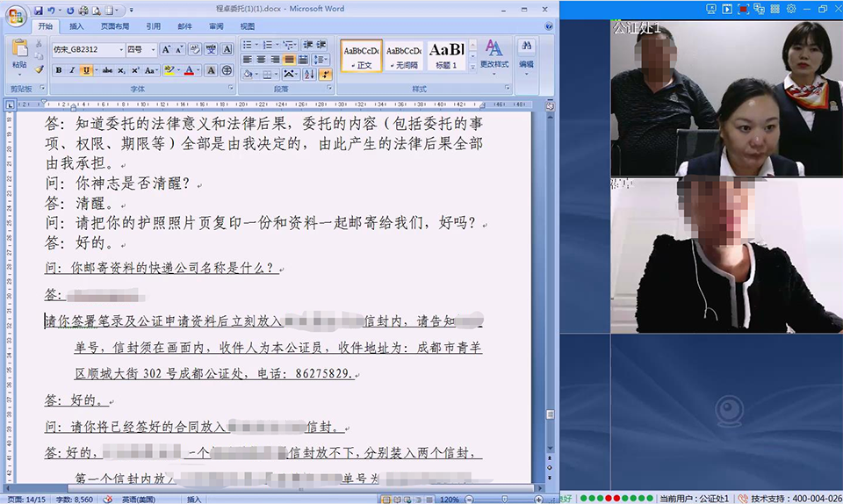The image size is (843, 504).
Task: Center align paragraph text
Action: click(x=261, y=59)
